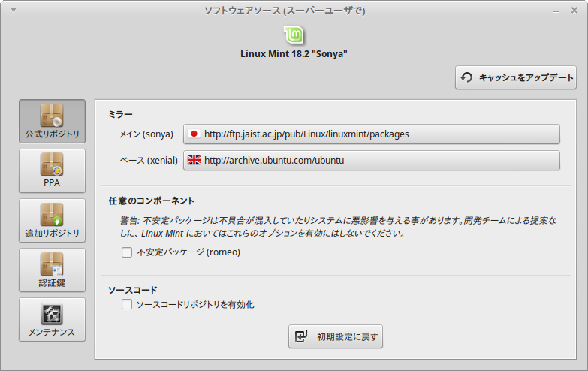Open the 公式リポジトリ section
This screenshot has height=371, width=588.
52,121
